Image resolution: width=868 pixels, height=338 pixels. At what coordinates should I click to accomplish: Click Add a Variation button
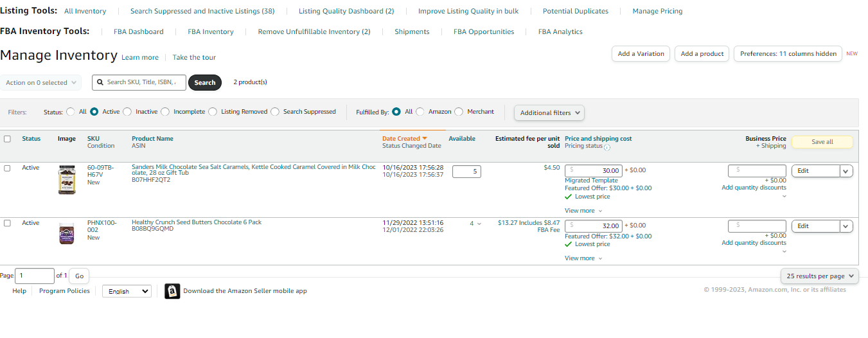(641, 54)
